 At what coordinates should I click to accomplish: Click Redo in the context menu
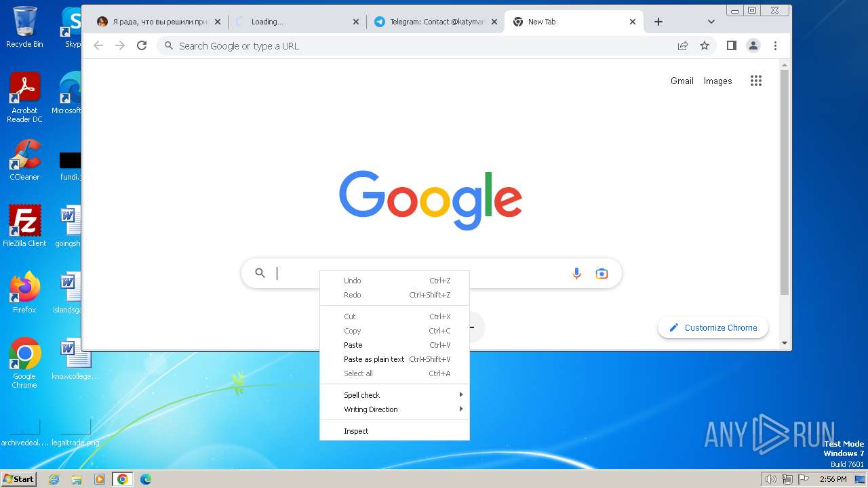[395, 295]
